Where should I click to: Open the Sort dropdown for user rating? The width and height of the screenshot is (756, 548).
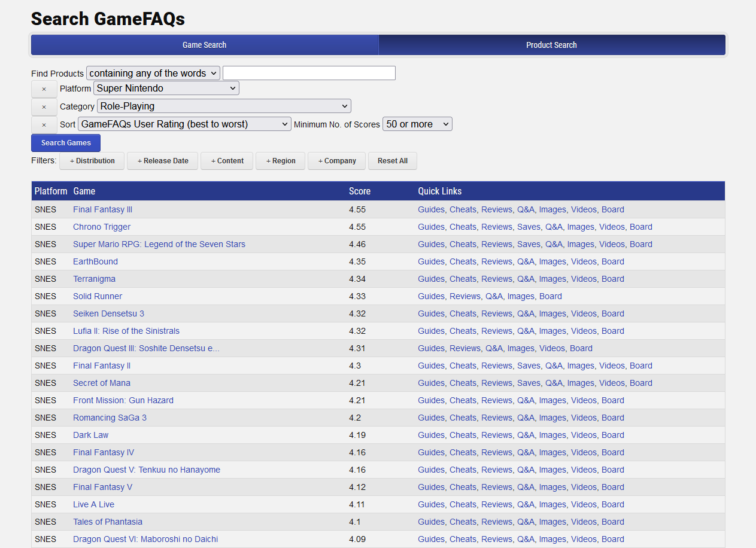[185, 124]
